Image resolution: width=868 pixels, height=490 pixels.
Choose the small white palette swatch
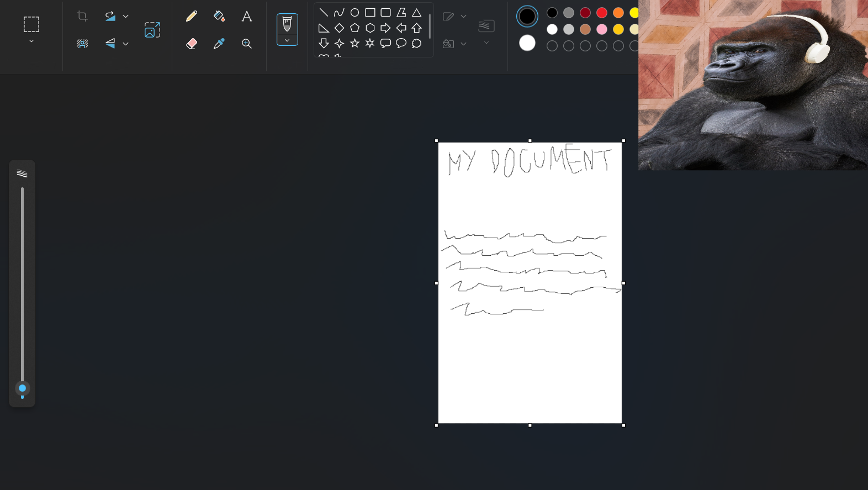coord(552,29)
